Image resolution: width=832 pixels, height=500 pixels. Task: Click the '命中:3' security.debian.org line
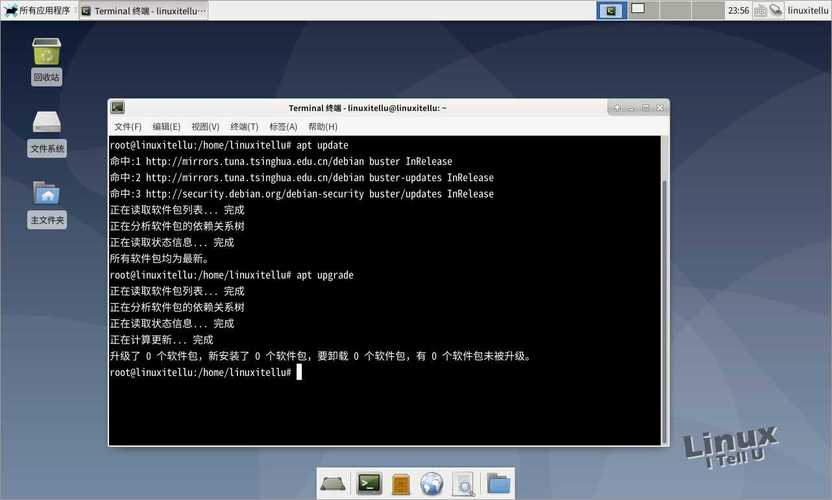point(302,194)
